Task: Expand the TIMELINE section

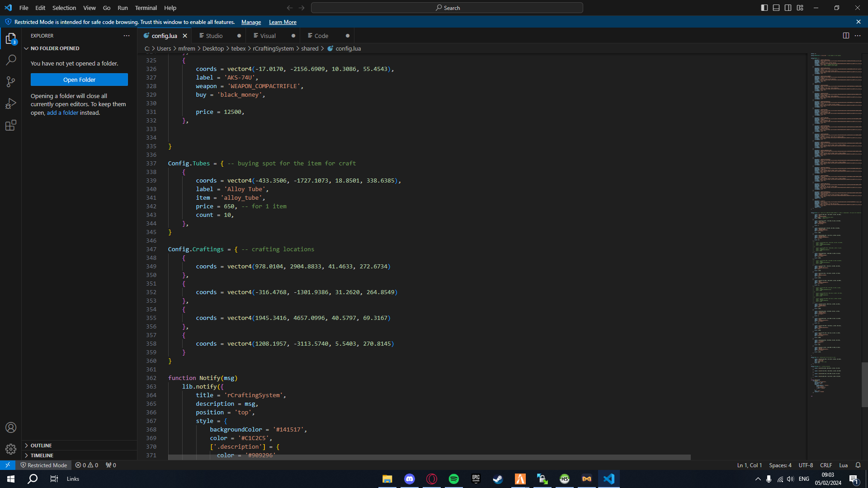Action: coord(42,455)
